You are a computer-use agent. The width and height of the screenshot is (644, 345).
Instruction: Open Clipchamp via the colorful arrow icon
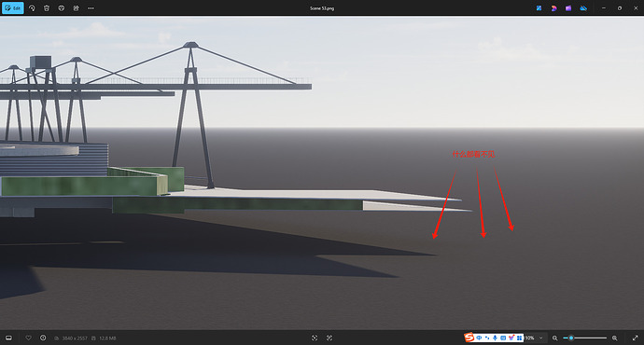[553, 8]
